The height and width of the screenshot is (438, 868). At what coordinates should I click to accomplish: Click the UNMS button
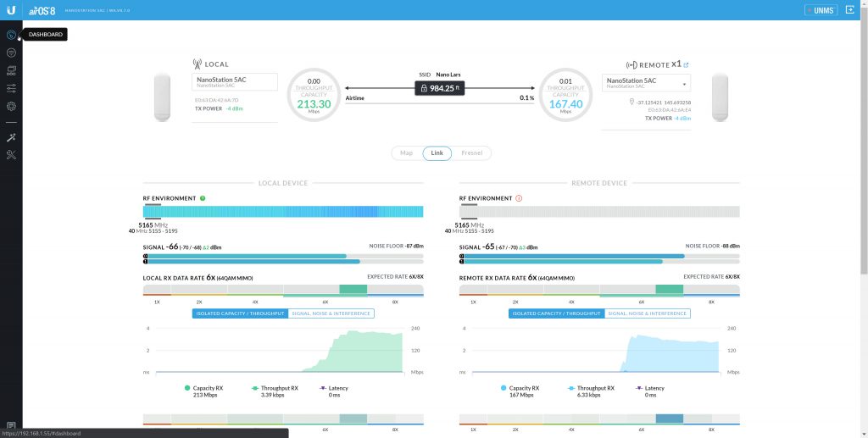click(x=821, y=10)
